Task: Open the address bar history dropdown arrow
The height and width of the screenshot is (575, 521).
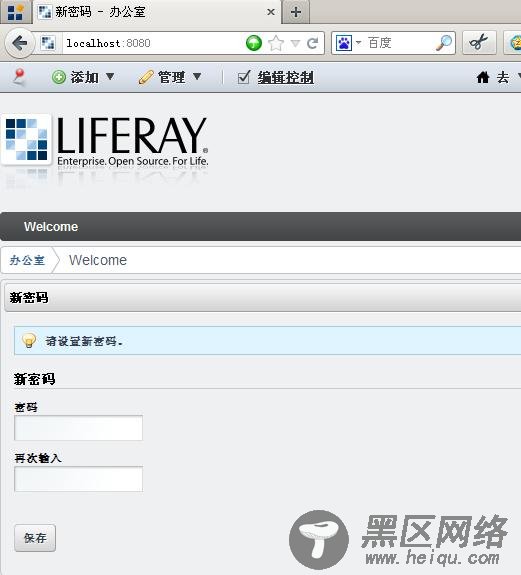Action: click(295, 44)
